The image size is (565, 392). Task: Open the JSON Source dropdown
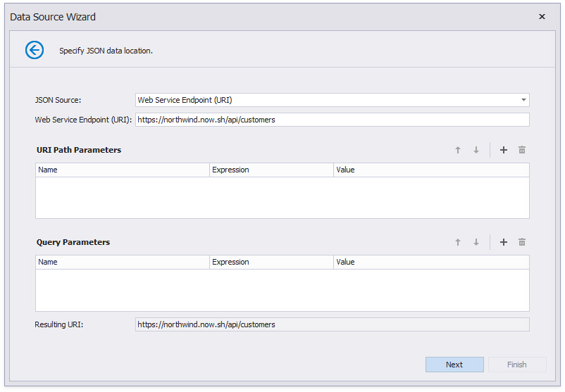pos(523,100)
